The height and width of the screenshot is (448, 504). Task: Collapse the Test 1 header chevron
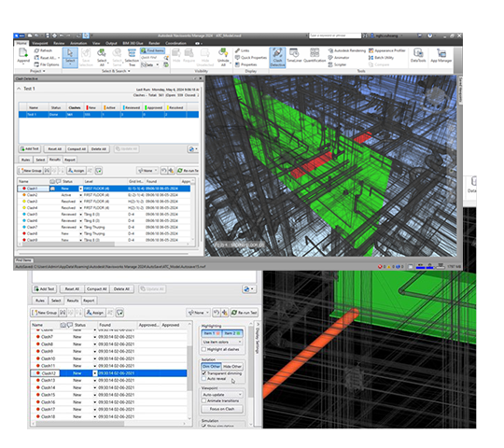[x=19, y=89]
